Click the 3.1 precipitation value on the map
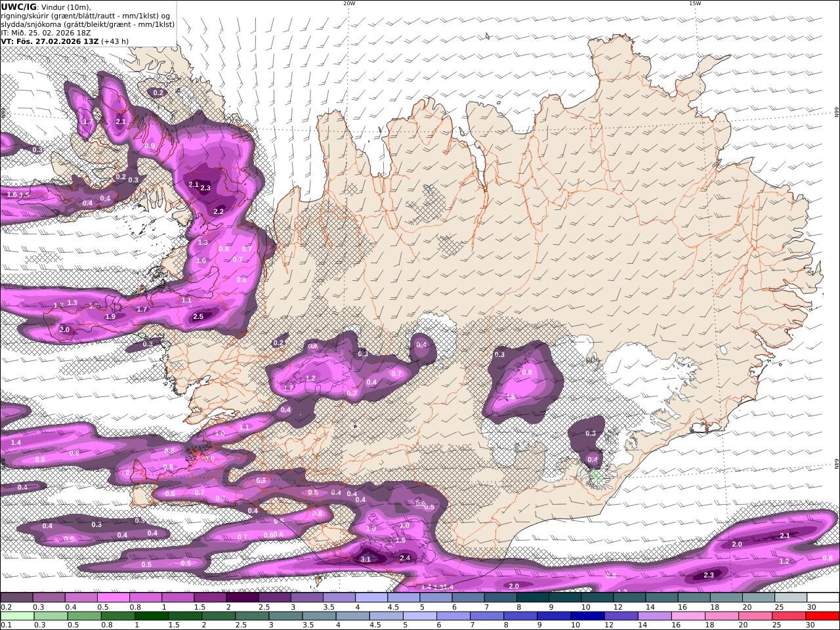840x630 pixels. (x=366, y=559)
